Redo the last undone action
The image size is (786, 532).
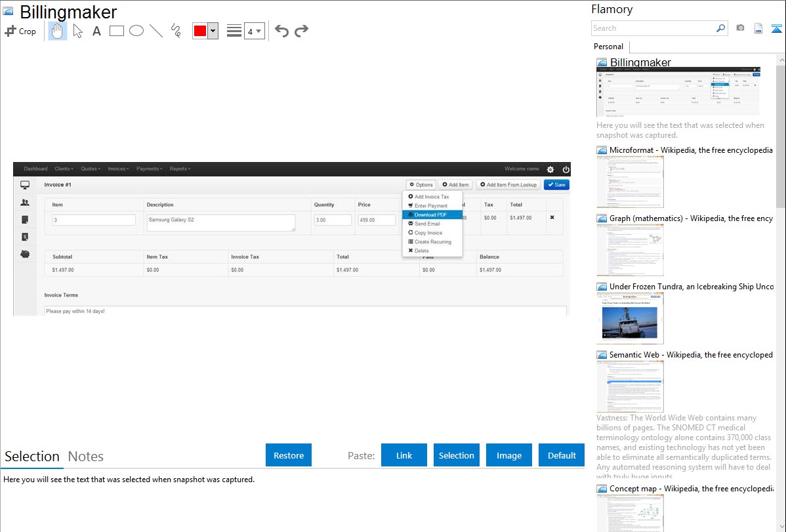(301, 31)
